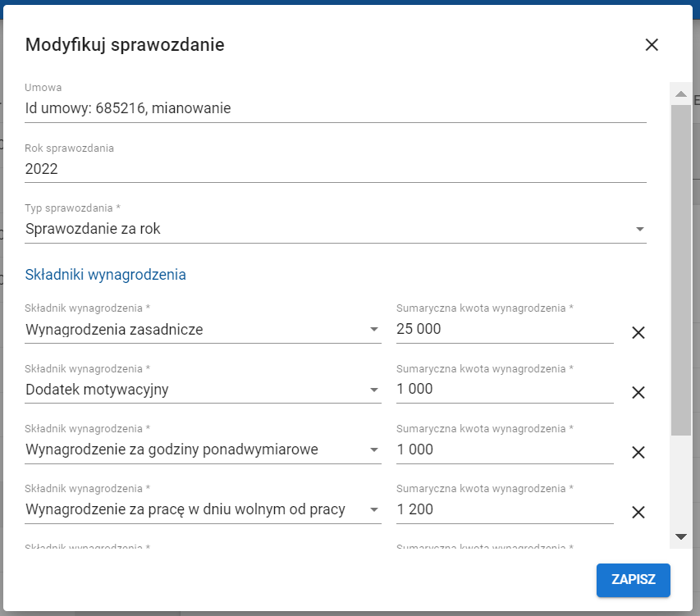Click the godziny ponadwymiarowe amount field

(x=504, y=449)
